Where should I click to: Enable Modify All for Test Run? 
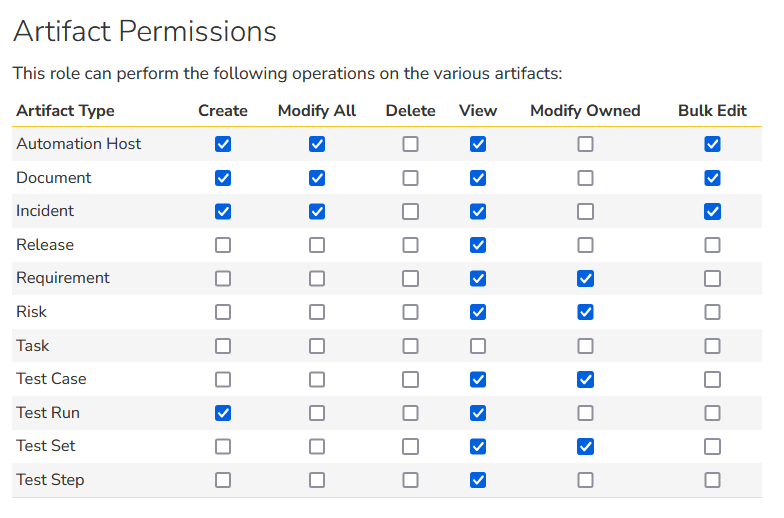(x=317, y=413)
